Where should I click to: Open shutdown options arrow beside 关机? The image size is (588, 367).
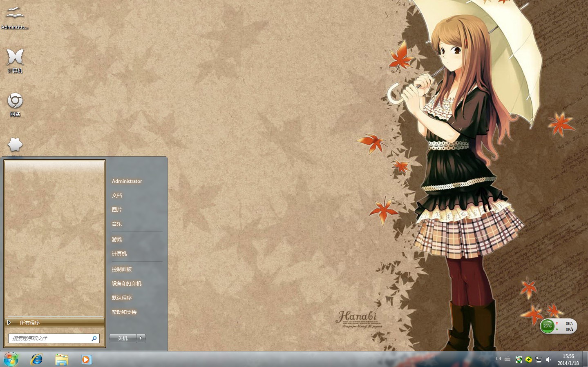point(141,338)
